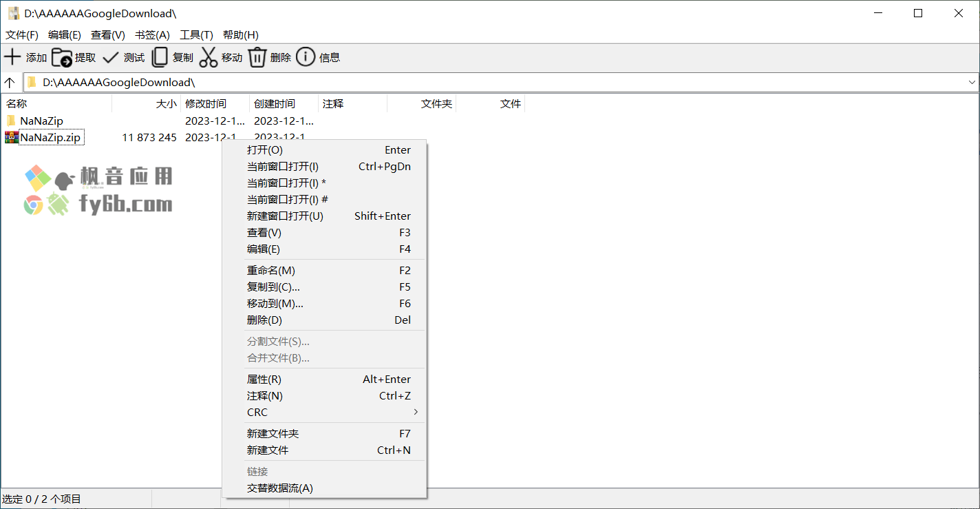Image resolution: width=980 pixels, height=509 pixels.
Task: Choose 打开(O) in context menu
Action: (x=325, y=150)
